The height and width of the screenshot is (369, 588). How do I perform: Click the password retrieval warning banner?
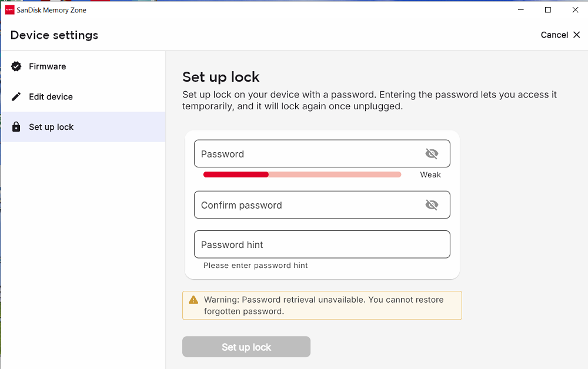[322, 306]
